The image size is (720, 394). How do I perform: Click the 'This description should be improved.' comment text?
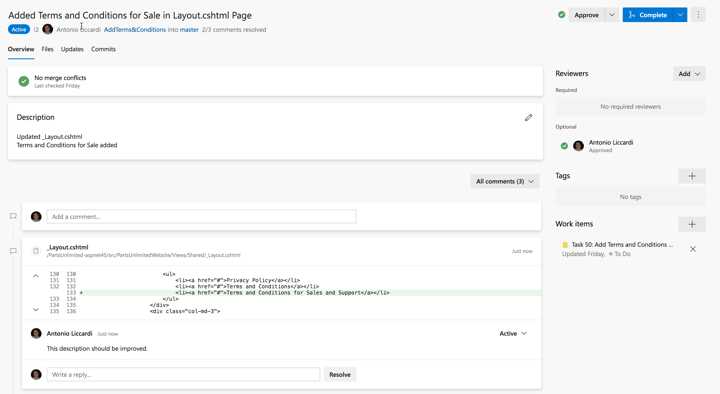coord(97,349)
